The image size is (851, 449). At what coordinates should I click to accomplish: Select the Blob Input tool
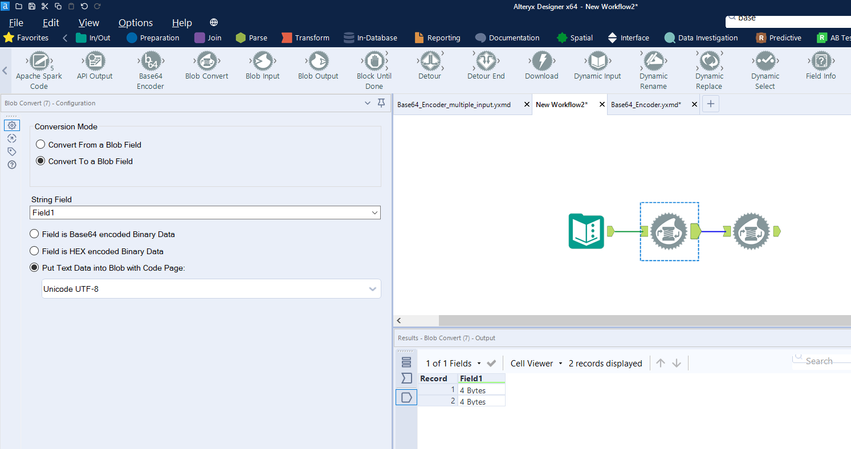coord(263,66)
